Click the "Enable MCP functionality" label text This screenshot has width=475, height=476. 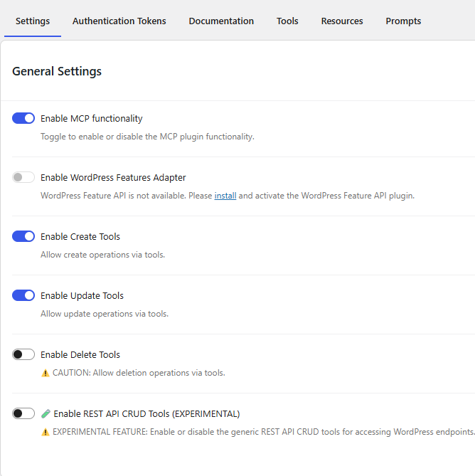92,119
